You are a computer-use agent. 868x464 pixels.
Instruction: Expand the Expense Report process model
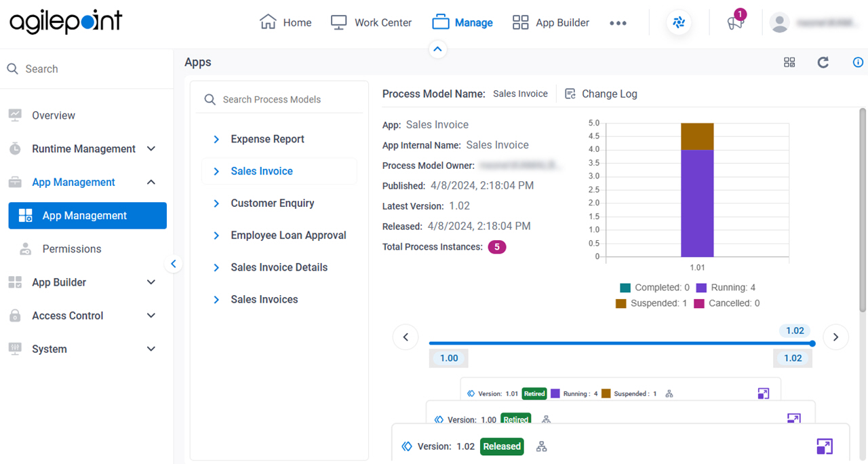(x=216, y=139)
